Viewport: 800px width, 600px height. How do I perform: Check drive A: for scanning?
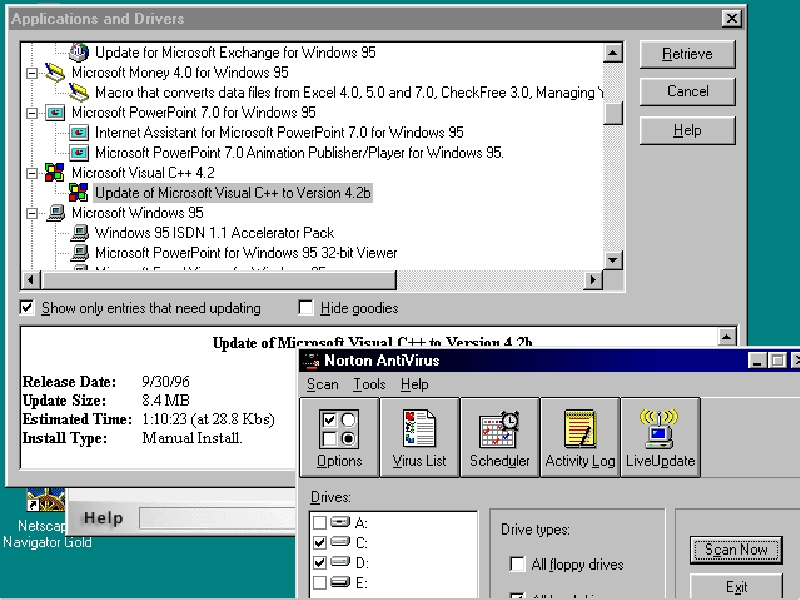point(319,522)
